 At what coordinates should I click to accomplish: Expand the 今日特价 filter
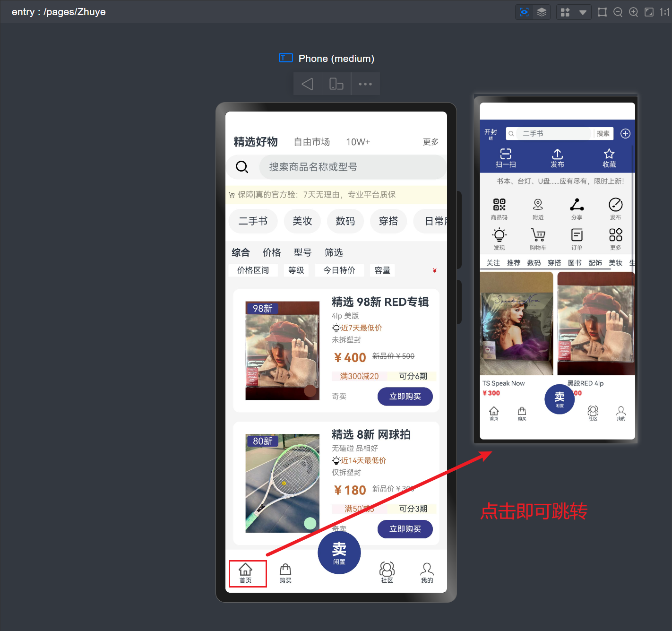pyautogui.click(x=339, y=270)
